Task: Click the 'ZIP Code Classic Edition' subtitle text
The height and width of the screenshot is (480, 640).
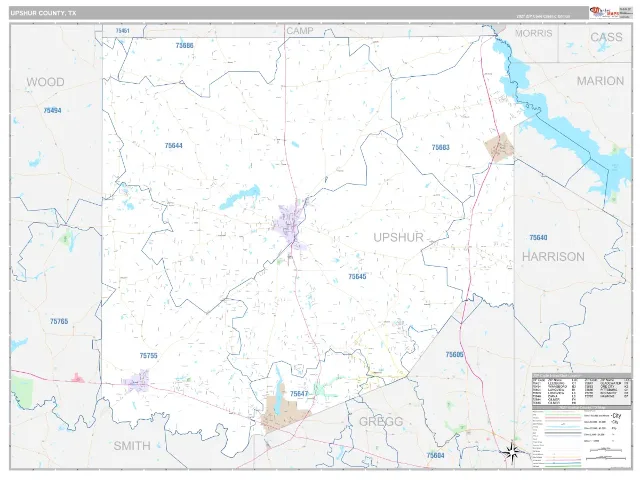Action: tap(543, 17)
